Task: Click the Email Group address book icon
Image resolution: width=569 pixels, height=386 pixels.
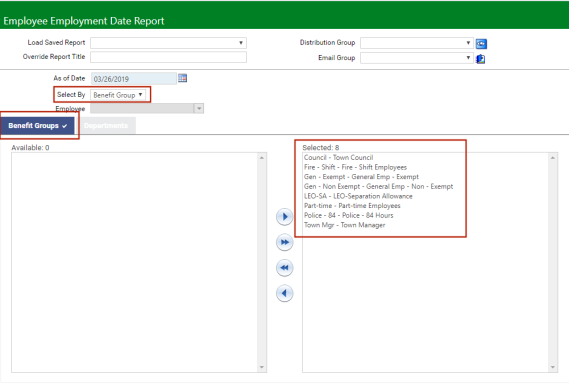Action: point(480,58)
